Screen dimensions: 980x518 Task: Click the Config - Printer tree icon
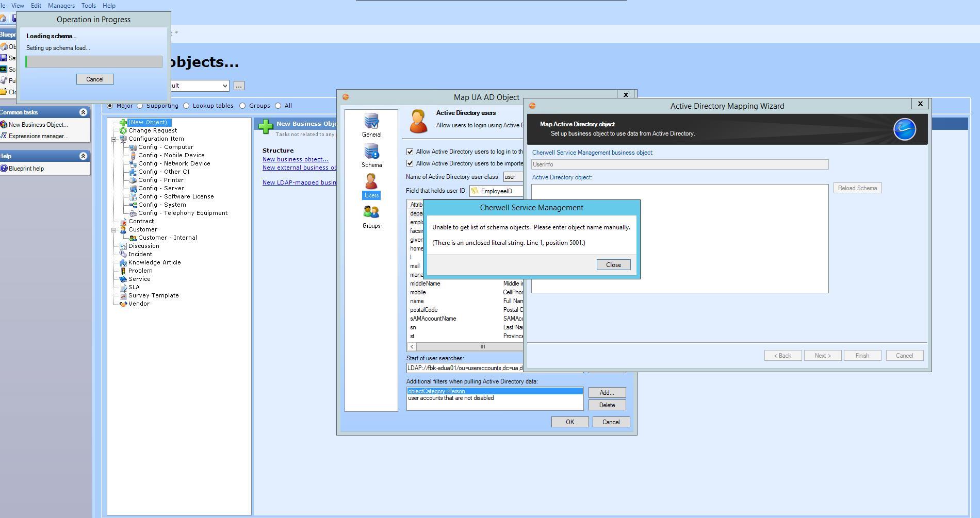(x=133, y=180)
